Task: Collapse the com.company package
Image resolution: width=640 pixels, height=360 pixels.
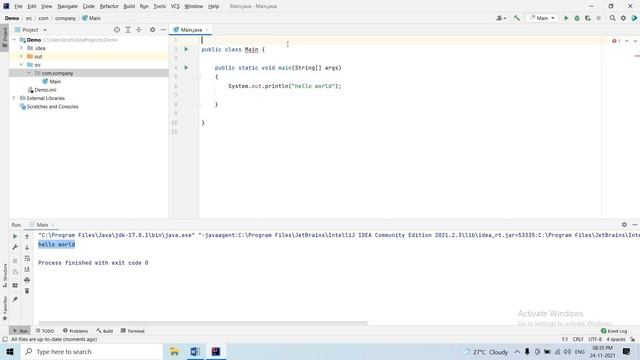Action: tap(29, 73)
